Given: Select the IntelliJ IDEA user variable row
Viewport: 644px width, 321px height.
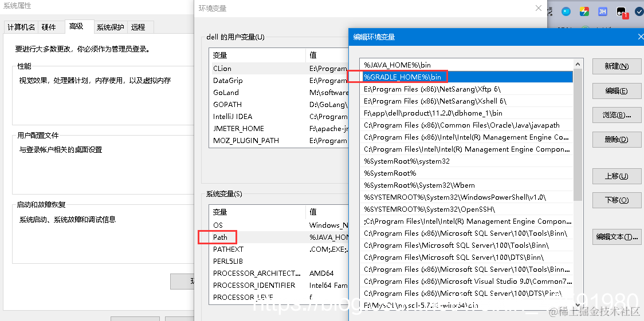Looking at the screenshot, I should (x=279, y=116).
